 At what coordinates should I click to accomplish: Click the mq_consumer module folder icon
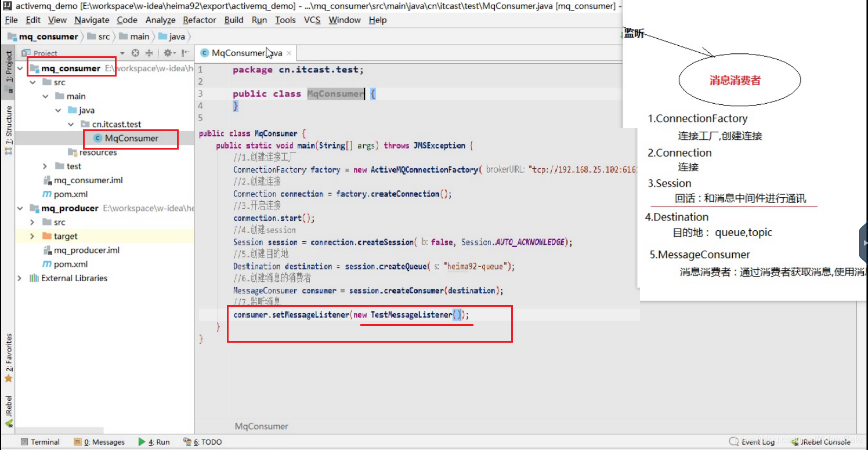click(x=34, y=68)
